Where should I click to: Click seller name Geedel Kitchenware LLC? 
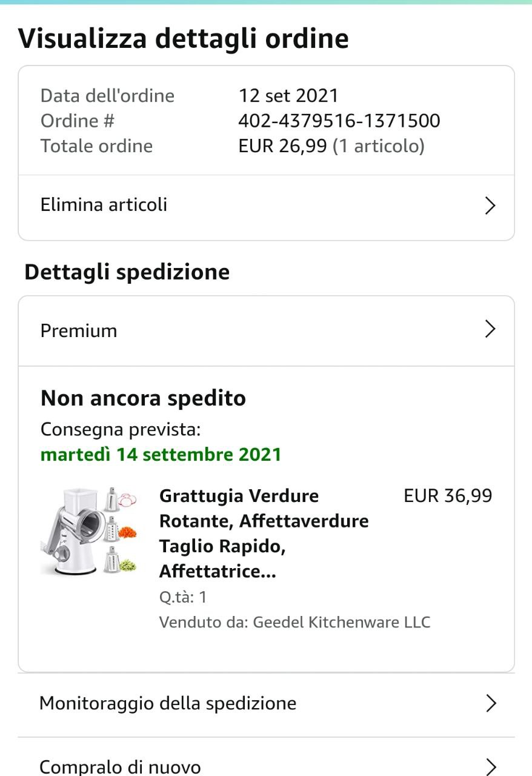point(341,622)
